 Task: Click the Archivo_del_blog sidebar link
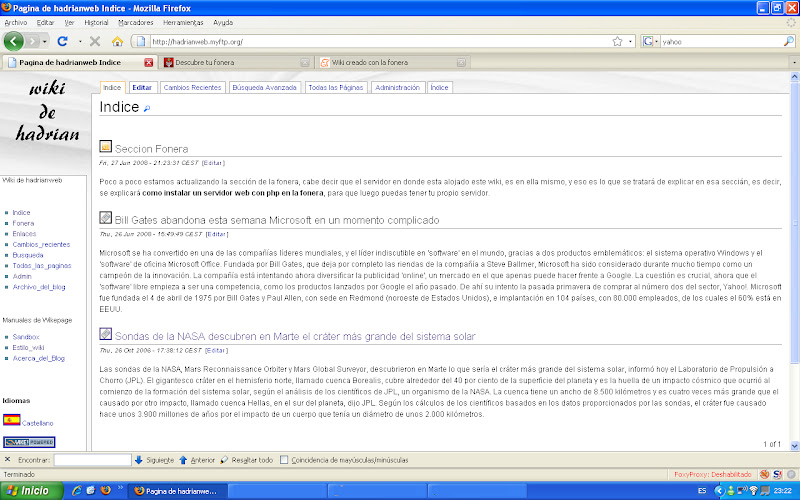(39, 287)
